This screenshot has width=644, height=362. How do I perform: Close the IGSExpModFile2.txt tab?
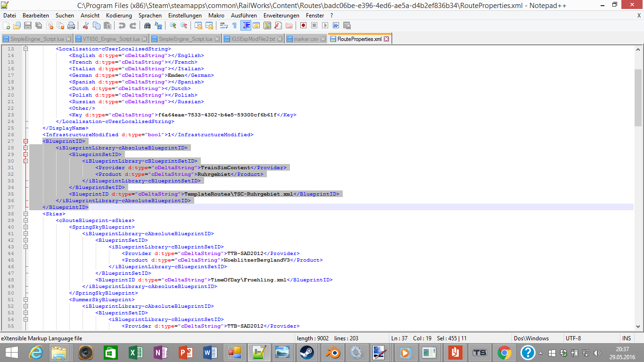click(280, 39)
